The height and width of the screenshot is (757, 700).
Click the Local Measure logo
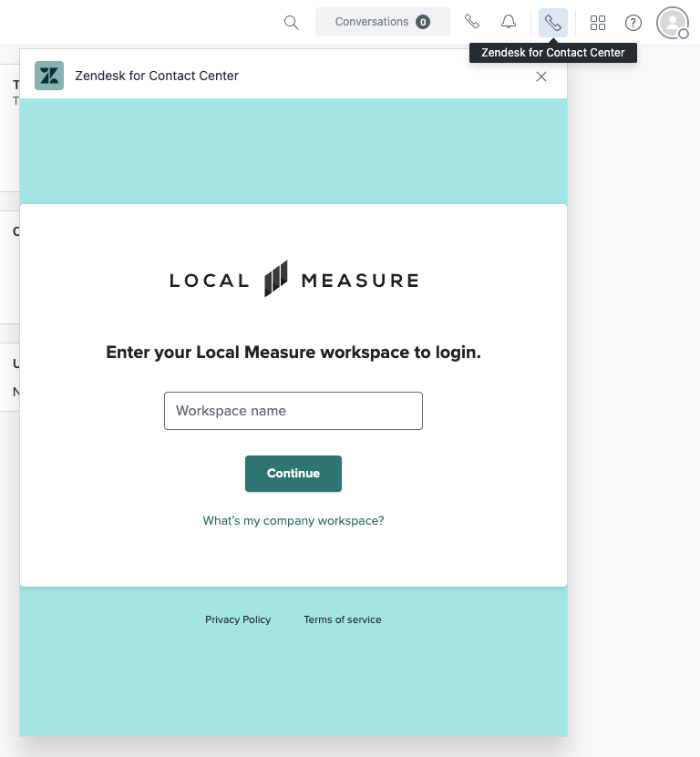click(x=293, y=279)
